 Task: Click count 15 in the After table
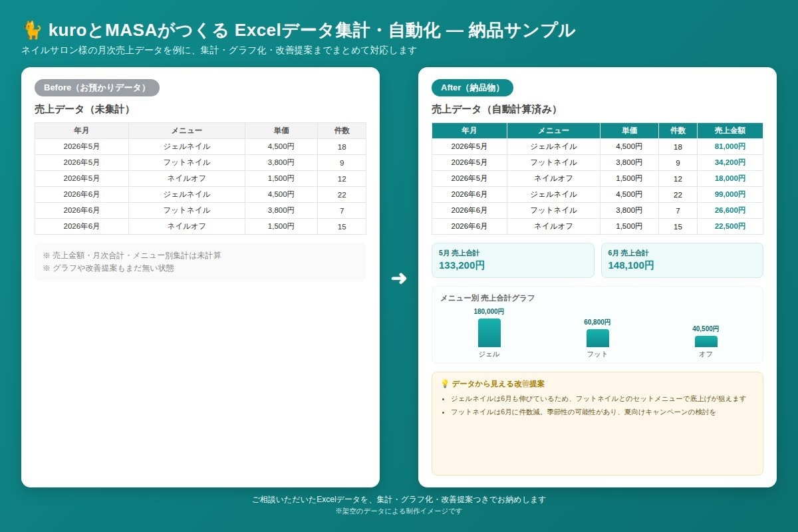tap(678, 226)
